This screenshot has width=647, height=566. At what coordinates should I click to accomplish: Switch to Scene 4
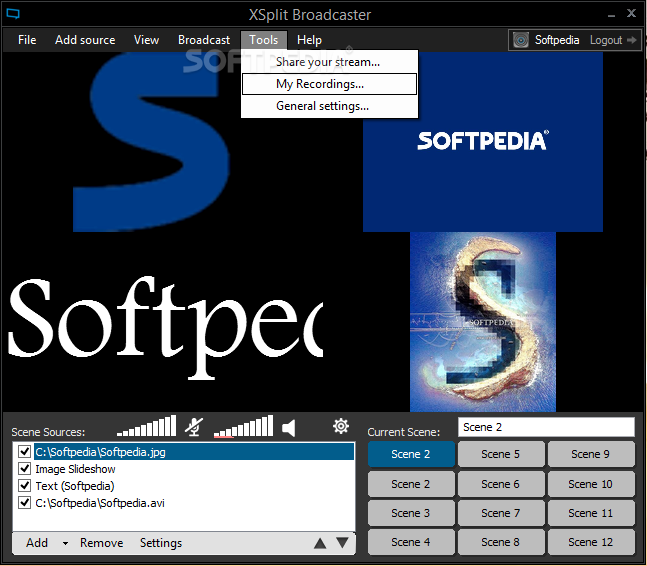(411, 542)
